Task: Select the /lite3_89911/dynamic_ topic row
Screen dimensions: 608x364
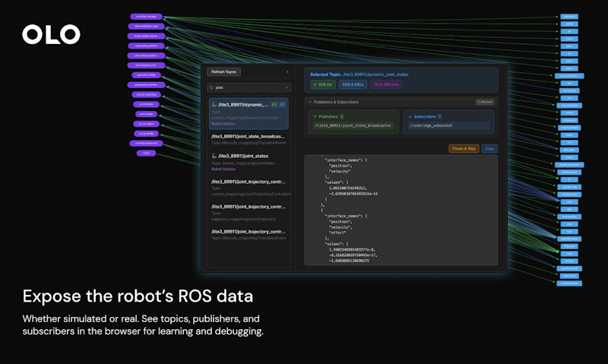Action: (249, 113)
